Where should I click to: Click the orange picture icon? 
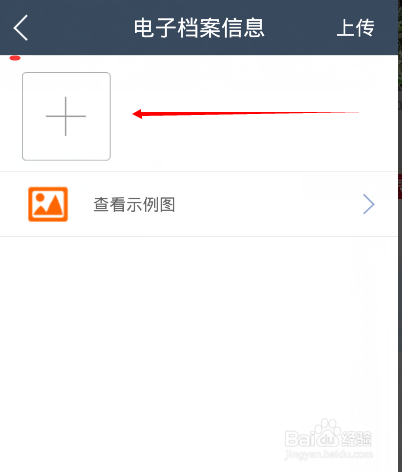pos(48,204)
